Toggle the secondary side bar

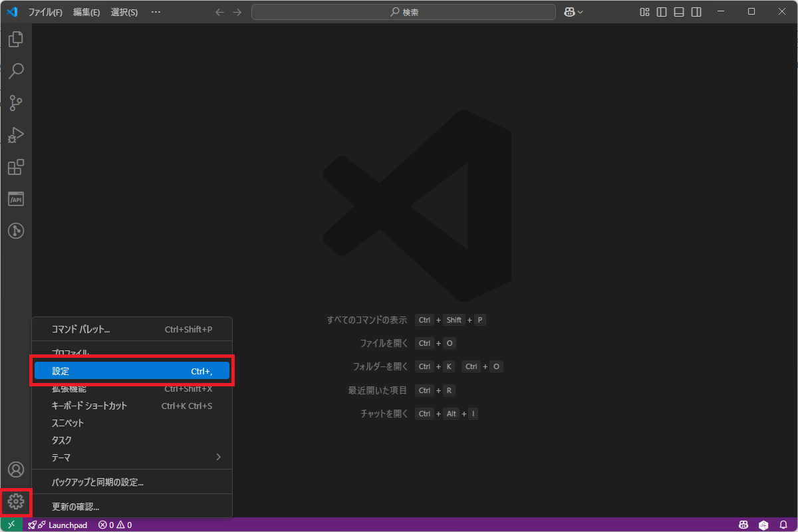click(x=696, y=12)
